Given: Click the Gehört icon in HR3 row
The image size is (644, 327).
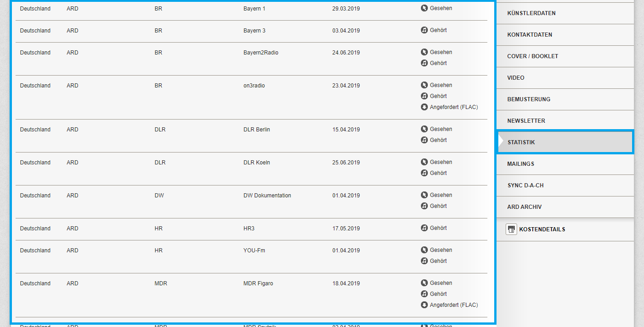Looking at the screenshot, I should pos(424,228).
